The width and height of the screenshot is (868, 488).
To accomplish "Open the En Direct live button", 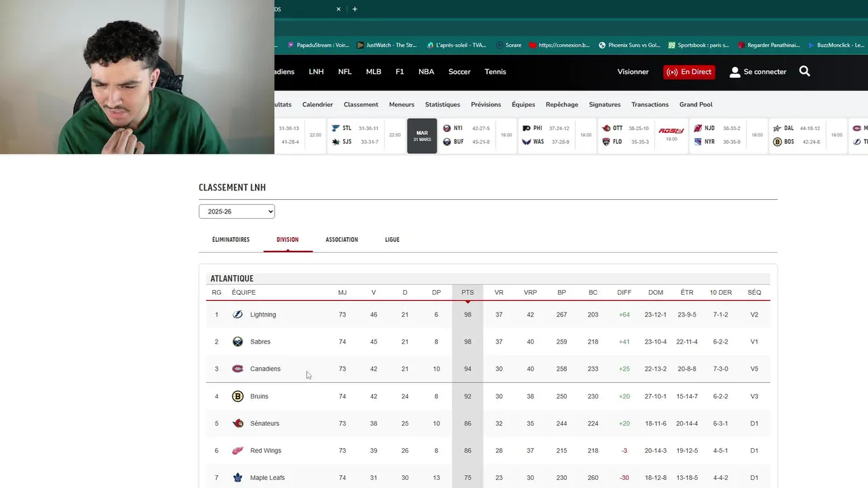I will (x=689, y=72).
